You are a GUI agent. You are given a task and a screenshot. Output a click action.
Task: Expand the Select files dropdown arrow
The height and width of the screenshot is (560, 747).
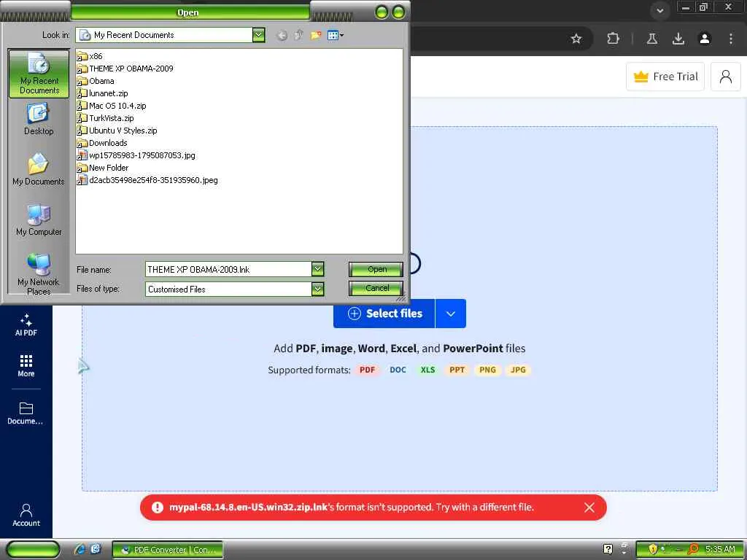451,314
